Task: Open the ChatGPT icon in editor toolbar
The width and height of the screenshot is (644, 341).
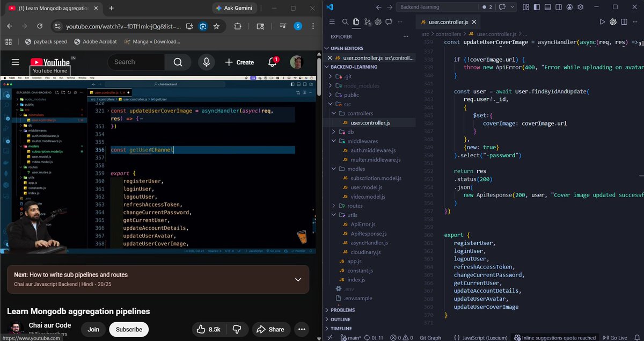Action: point(613,22)
